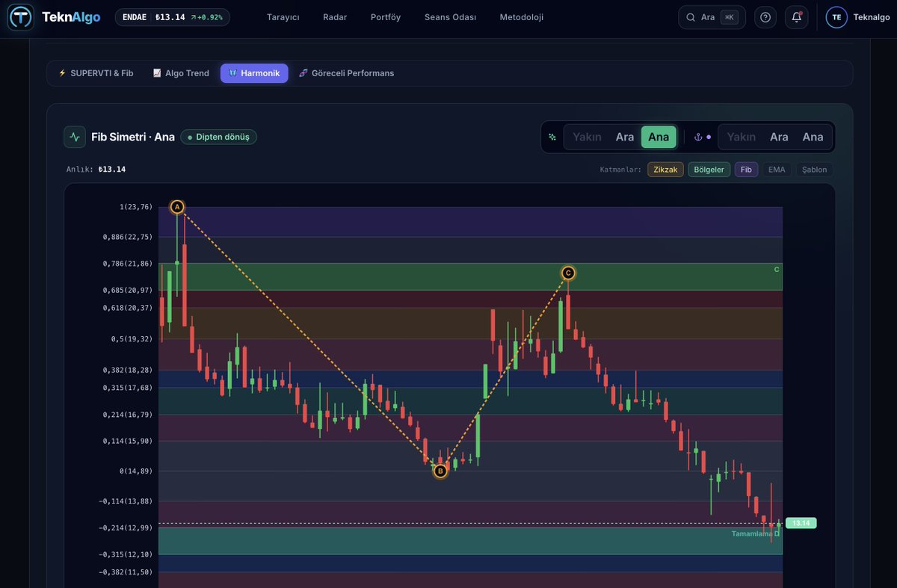Select Yakın in the anchor group
Image resolution: width=897 pixels, height=588 pixels.
742,137
